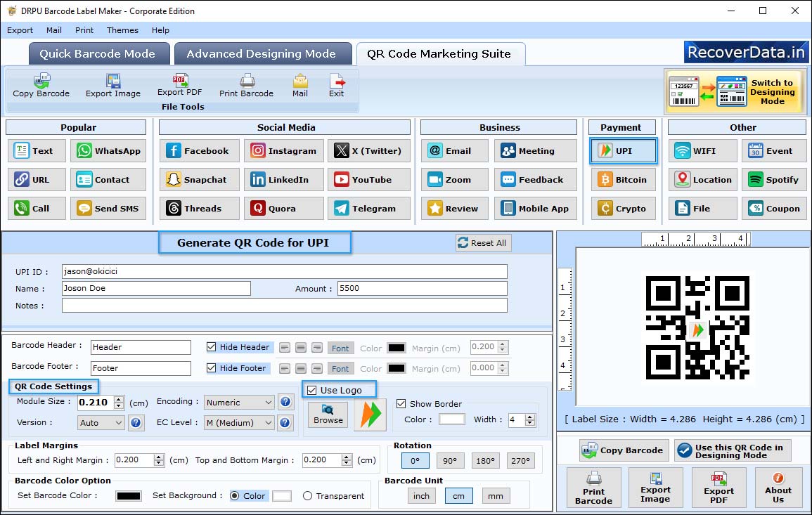Viewport: 812px width, 515px height.
Task: Uncheck the Hide Header checkbox
Action: click(212, 347)
